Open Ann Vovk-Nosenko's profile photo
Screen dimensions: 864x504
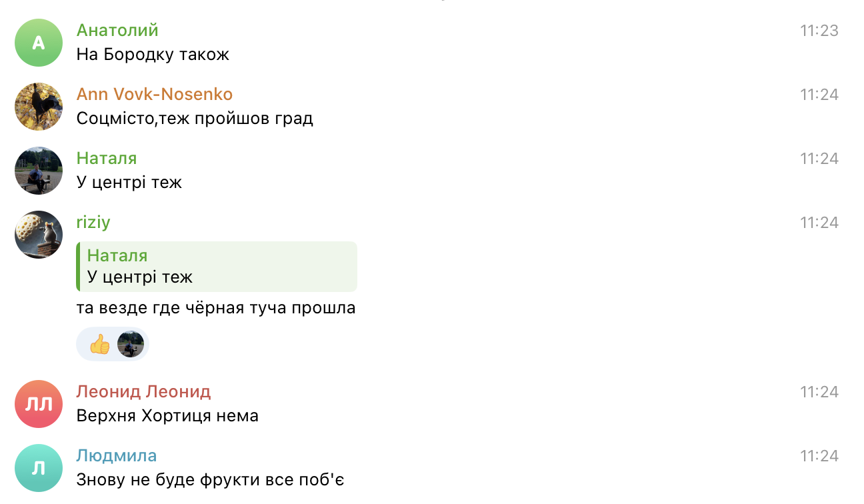pyautogui.click(x=39, y=107)
